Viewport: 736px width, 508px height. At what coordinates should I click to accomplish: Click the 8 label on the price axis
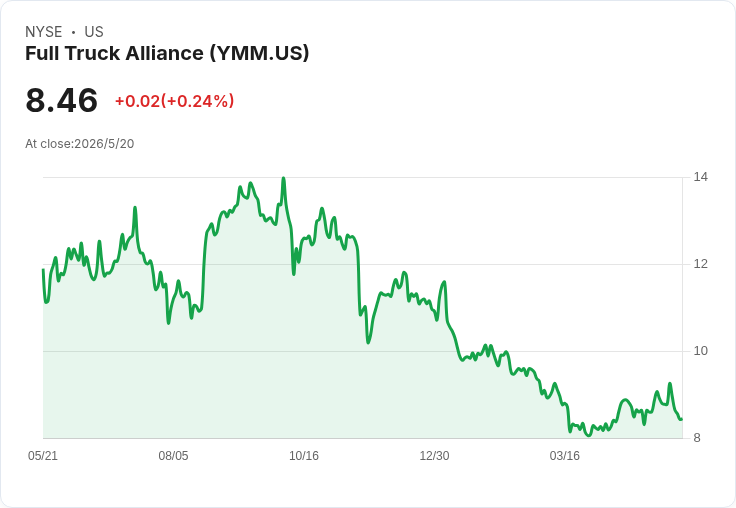pyautogui.click(x=697, y=438)
